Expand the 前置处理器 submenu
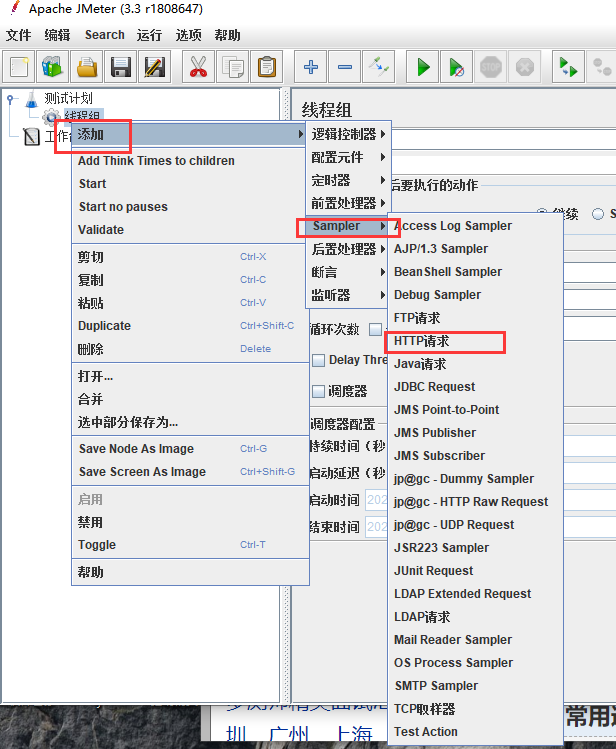 point(348,203)
